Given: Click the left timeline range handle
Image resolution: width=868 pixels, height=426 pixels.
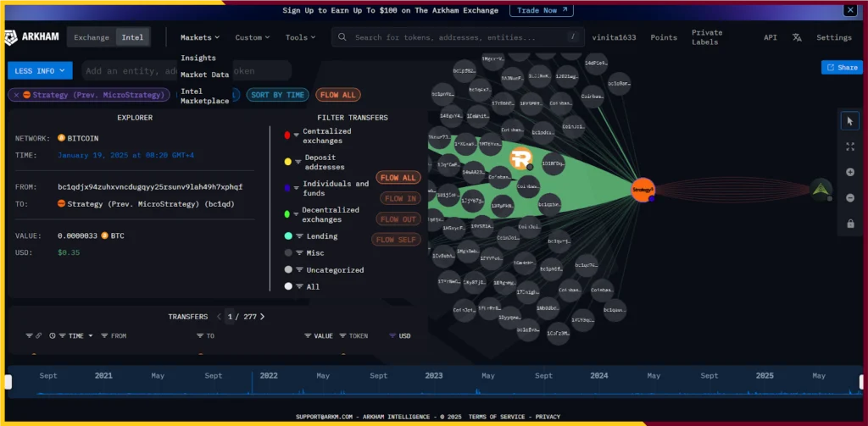Looking at the screenshot, I should pyautogui.click(x=8, y=382).
